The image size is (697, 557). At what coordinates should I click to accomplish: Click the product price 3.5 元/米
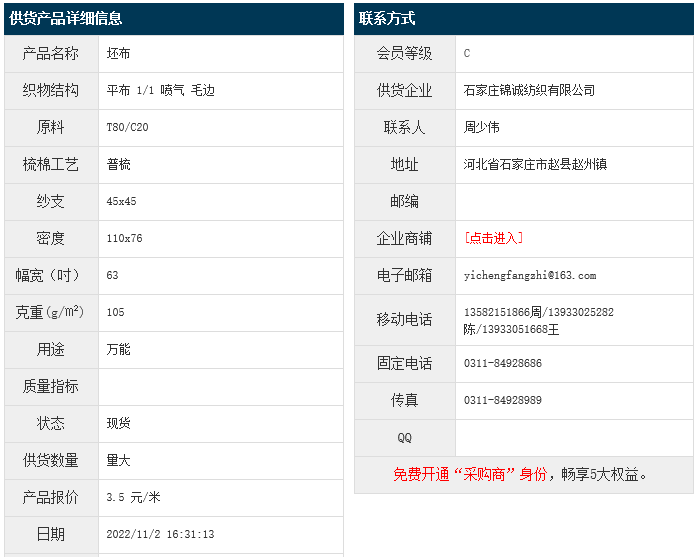pyautogui.click(x=133, y=497)
